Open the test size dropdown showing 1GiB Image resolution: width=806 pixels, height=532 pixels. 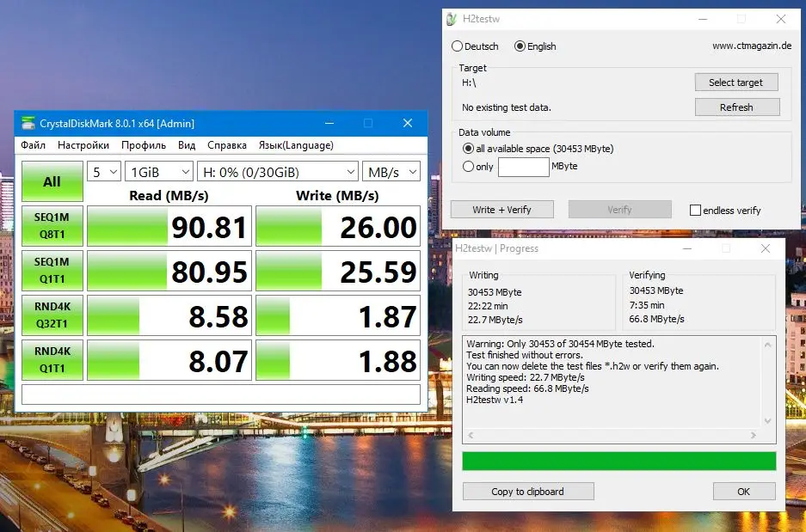point(159,172)
